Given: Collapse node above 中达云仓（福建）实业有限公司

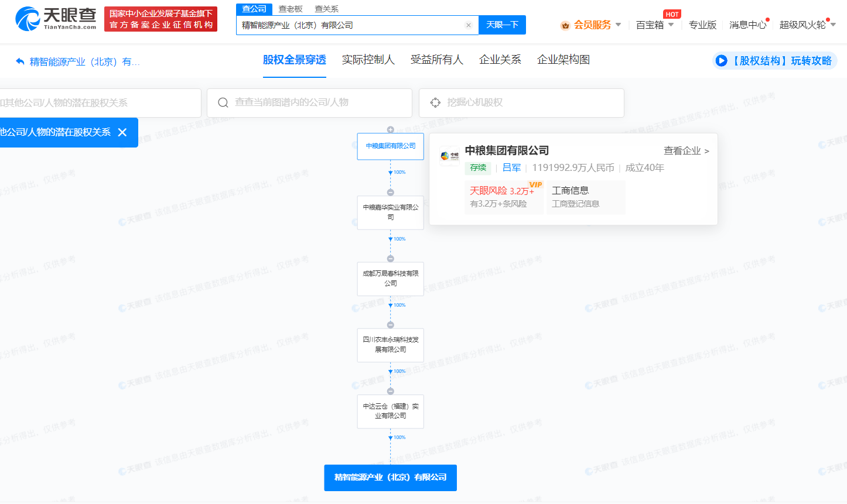Looking at the screenshot, I should click(x=391, y=391).
